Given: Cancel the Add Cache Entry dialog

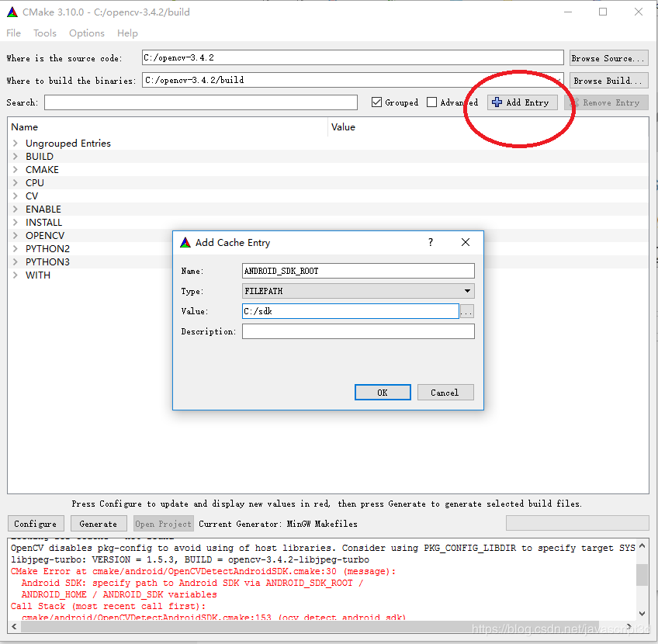Looking at the screenshot, I should (445, 393).
